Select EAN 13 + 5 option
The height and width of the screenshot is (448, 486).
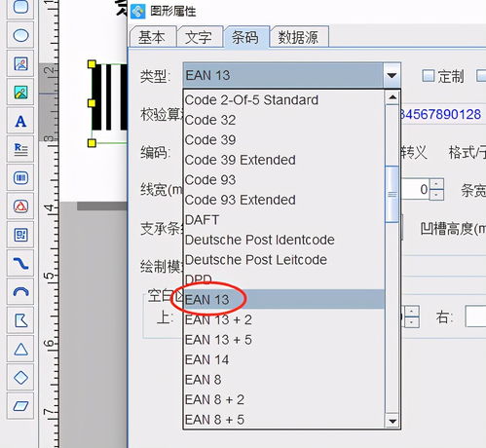[x=284, y=340]
